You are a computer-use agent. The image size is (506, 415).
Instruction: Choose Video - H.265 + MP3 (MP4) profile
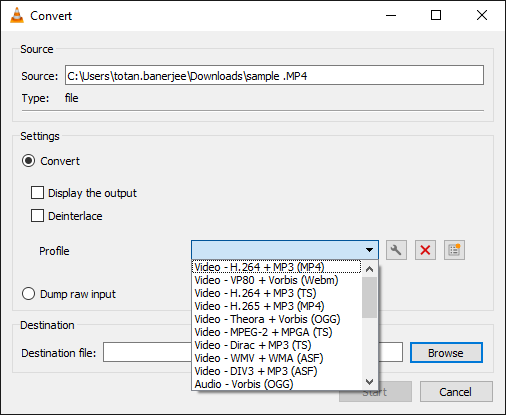point(276,306)
